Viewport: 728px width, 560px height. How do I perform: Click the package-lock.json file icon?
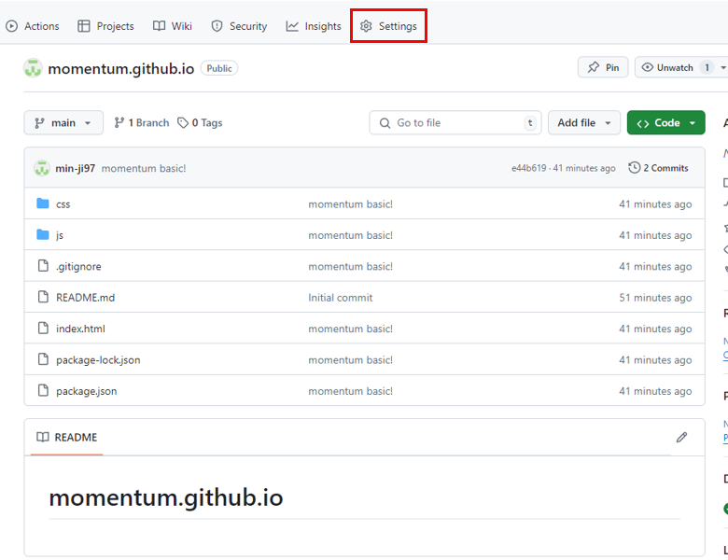(x=43, y=359)
